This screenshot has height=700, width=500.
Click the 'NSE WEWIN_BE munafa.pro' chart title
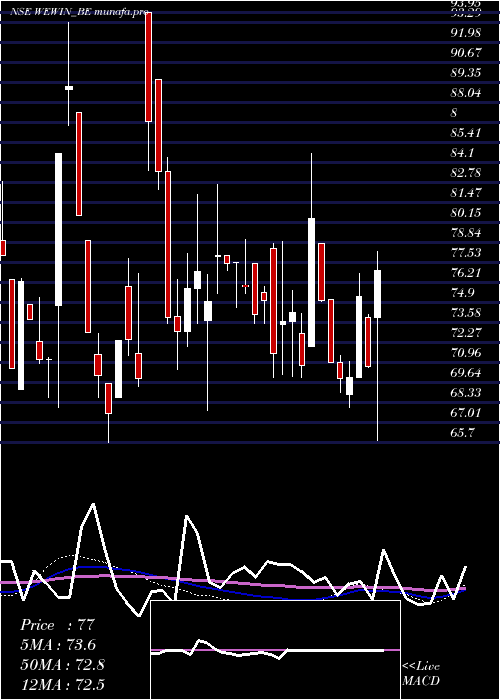pyautogui.click(x=79, y=12)
